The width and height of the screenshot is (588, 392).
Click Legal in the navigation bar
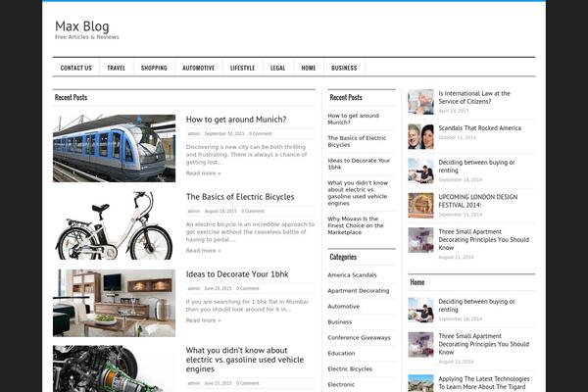coord(278,68)
